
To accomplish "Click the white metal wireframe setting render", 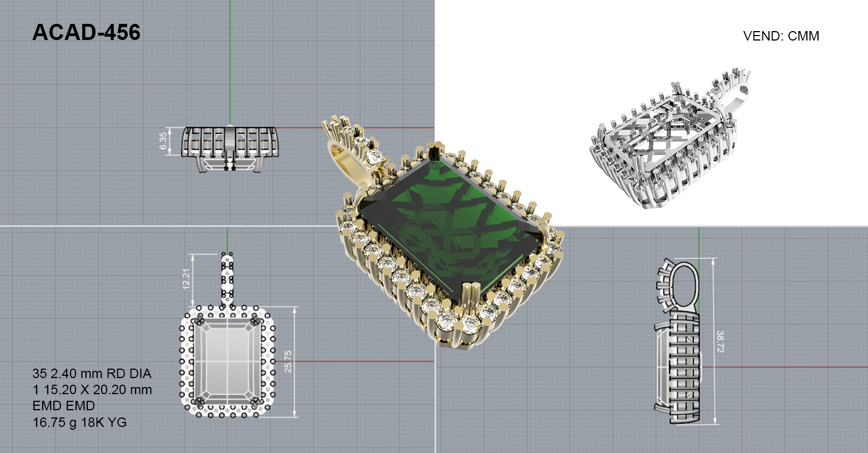I will click(x=670, y=139).
